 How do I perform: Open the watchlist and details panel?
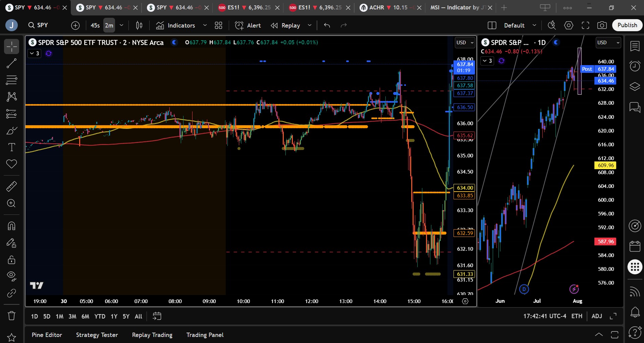click(x=635, y=46)
